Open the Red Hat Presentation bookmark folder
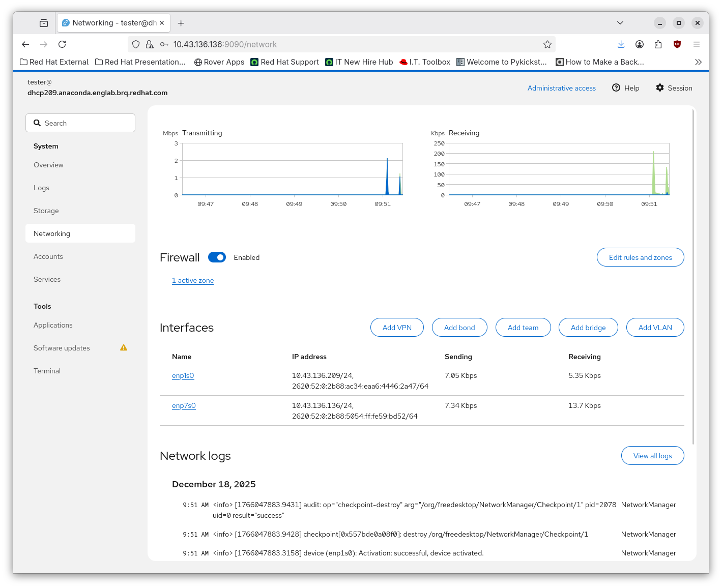722x588 pixels. point(140,62)
